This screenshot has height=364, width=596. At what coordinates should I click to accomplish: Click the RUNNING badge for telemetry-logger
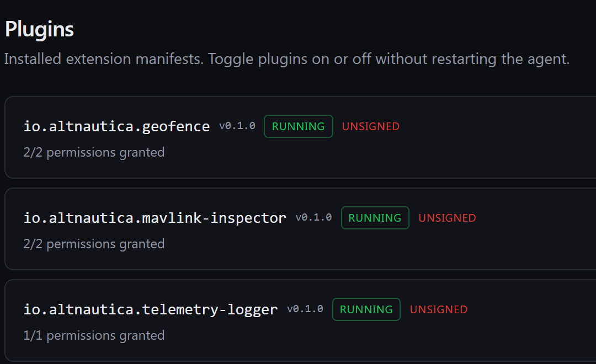pyautogui.click(x=366, y=309)
